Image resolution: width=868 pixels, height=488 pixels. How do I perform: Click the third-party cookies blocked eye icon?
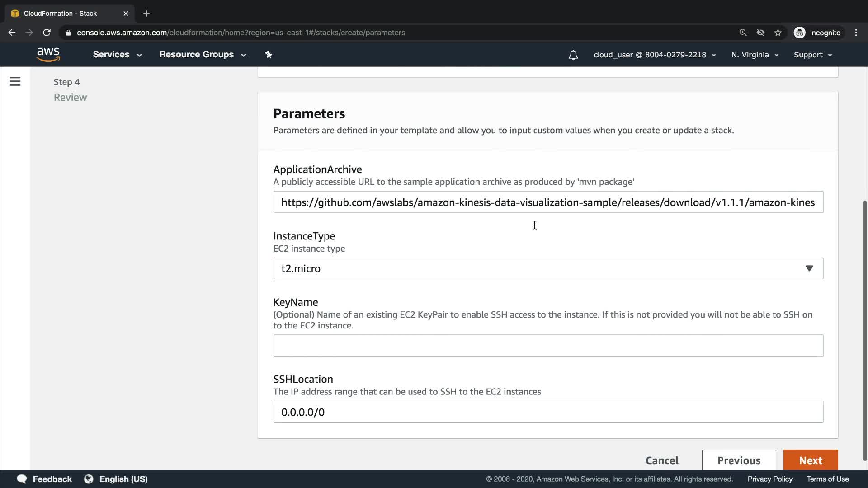point(760,33)
